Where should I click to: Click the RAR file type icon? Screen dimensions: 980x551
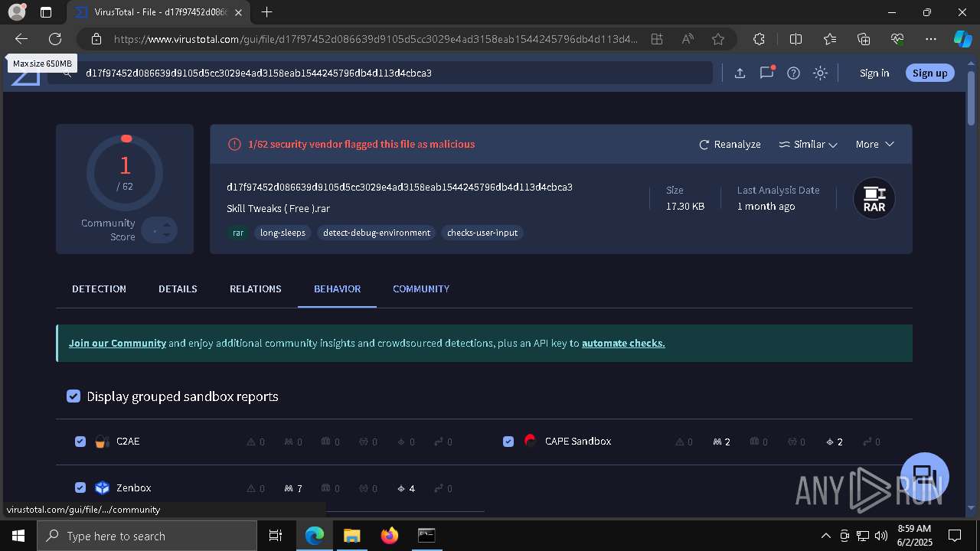click(874, 198)
